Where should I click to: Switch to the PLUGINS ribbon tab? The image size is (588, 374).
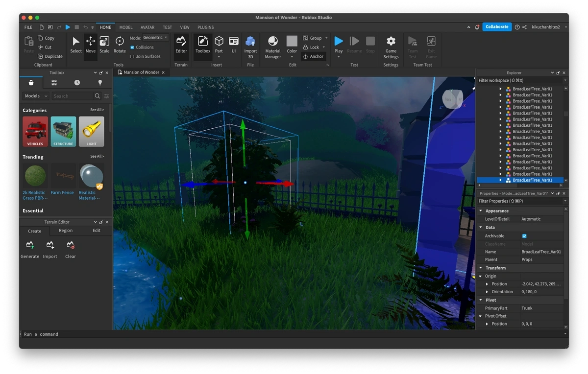click(205, 27)
